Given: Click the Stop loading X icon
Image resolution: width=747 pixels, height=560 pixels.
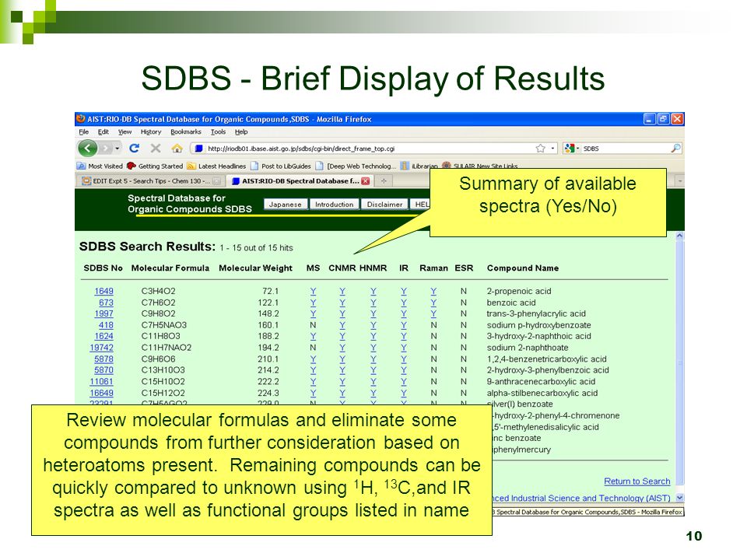Looking at the screenshot, I should click(156, 149).
